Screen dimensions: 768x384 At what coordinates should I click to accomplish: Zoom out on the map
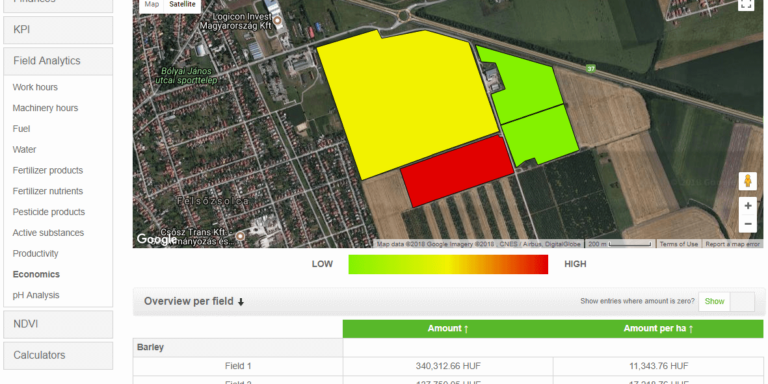click(x=747, y=224)
